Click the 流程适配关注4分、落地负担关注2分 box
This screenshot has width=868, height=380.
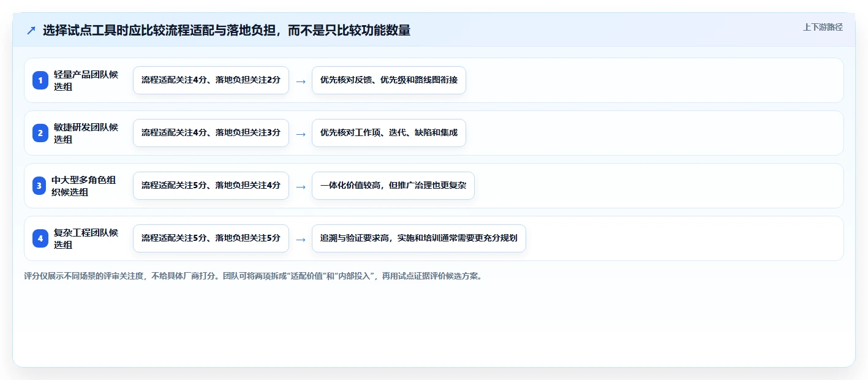[211, 80]
